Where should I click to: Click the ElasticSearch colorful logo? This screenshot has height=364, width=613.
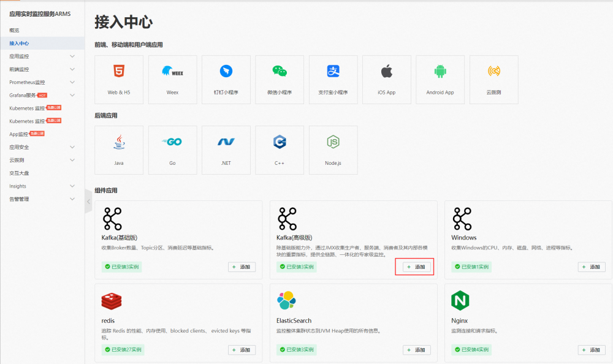pos(286,300)
